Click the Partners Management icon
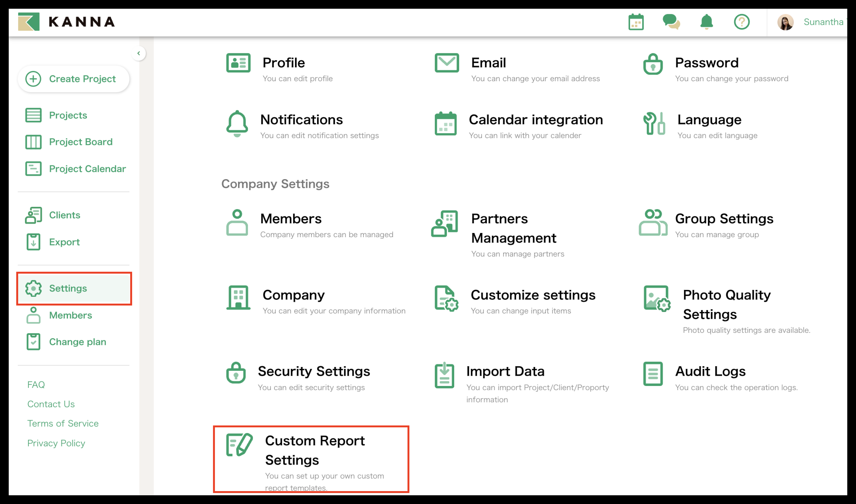The width and height of the screenshot is (856, 504). click(x=444, y=223)
